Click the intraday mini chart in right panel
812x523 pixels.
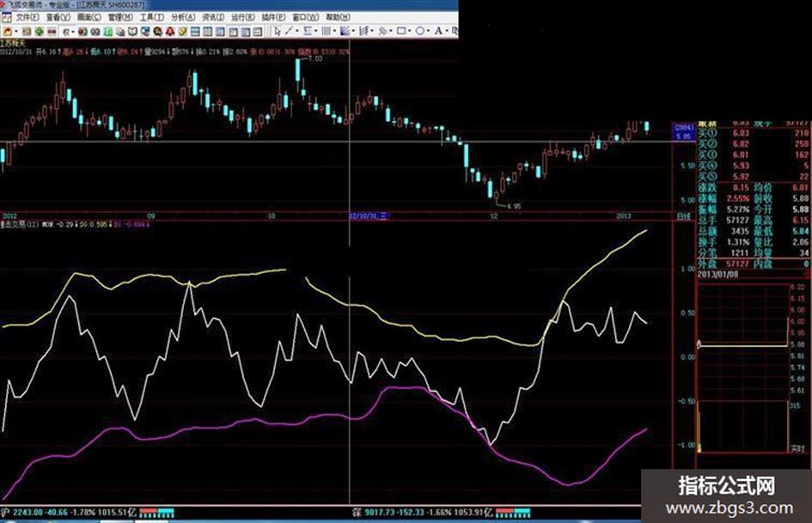coord(743,368)
